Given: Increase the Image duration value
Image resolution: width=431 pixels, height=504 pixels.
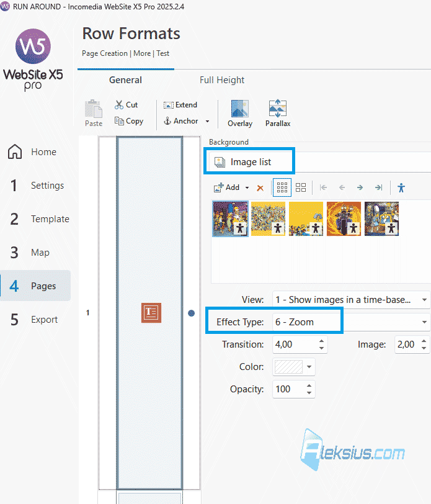Looking at the screenshot, I should (x=424, y=341).
